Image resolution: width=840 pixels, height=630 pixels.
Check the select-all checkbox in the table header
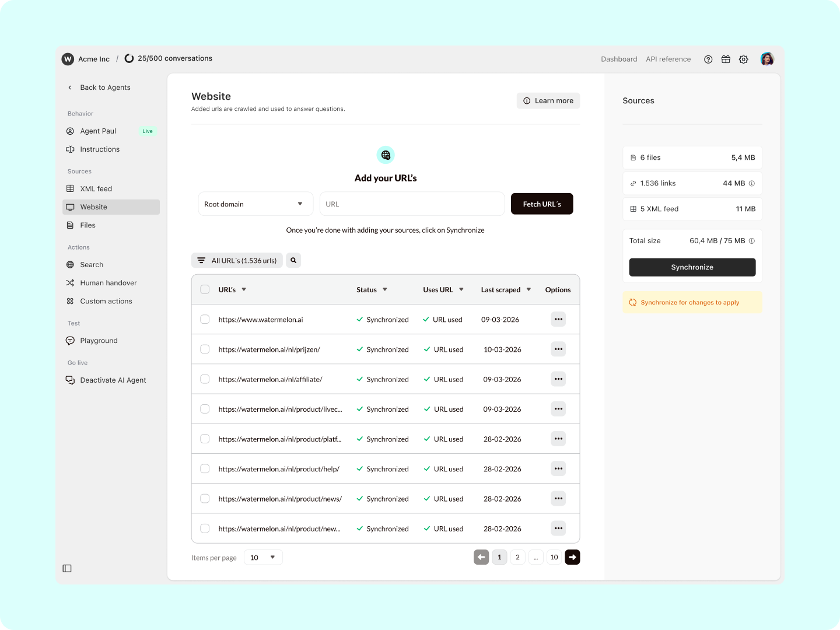[x=205, y=289]
